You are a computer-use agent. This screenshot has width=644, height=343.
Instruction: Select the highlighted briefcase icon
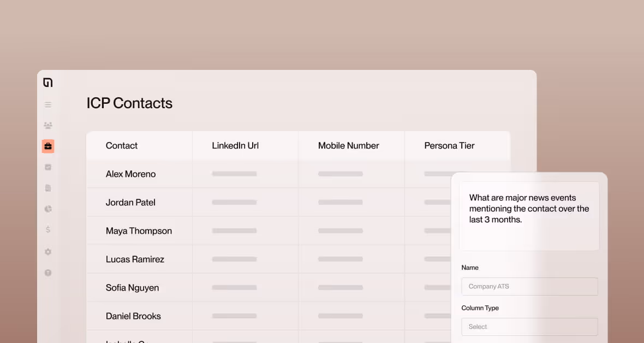point(48,146)
